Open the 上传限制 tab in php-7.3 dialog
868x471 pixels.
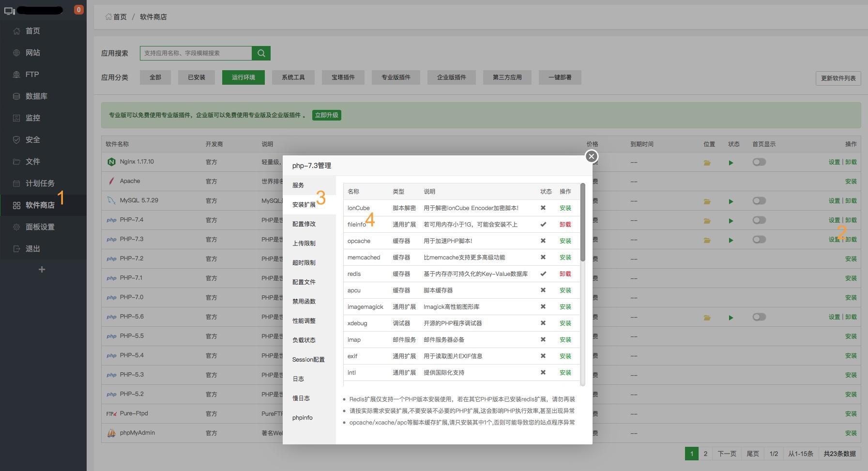coord(309,243)
